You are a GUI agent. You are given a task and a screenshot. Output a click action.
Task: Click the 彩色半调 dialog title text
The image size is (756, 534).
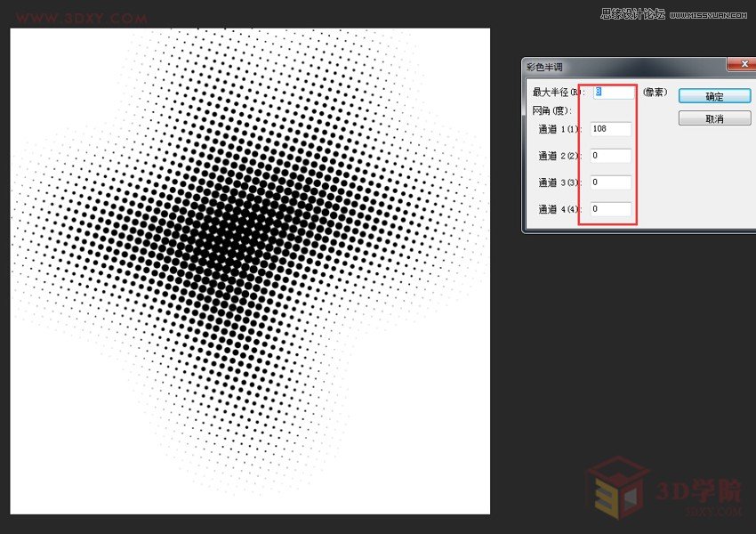(544, 67)
